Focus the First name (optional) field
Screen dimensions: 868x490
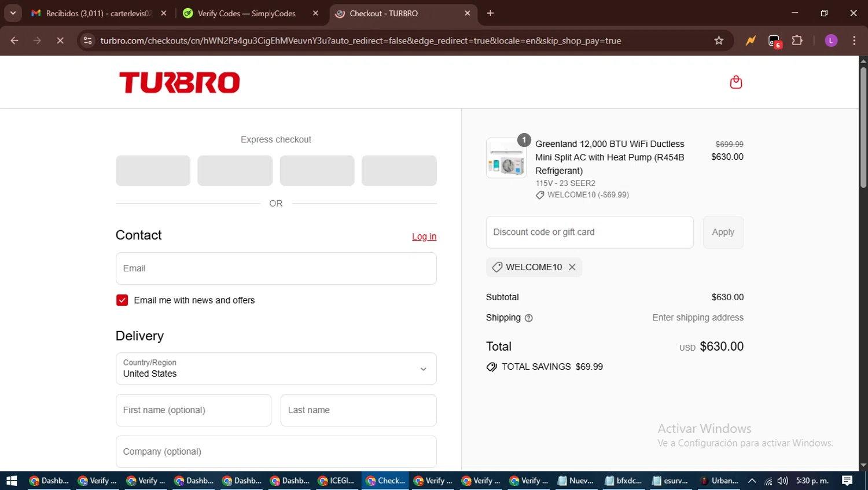tap(193, 410)
